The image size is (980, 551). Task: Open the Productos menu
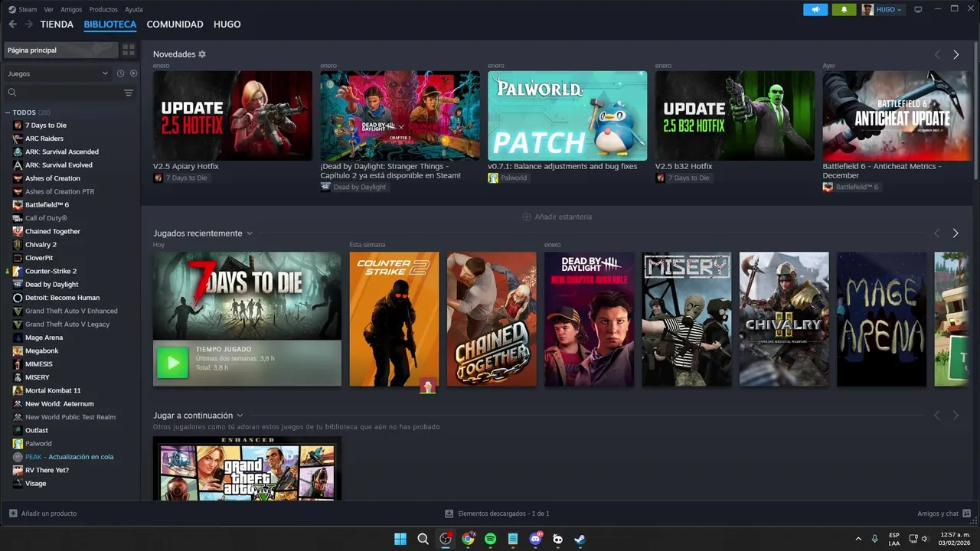point(103,9)
